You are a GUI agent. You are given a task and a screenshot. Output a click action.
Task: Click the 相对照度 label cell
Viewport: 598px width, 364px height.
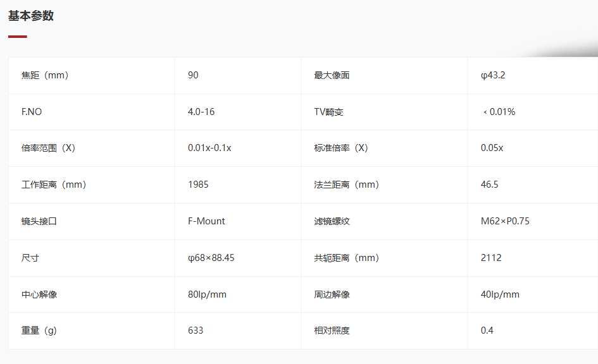pos(385,331)
